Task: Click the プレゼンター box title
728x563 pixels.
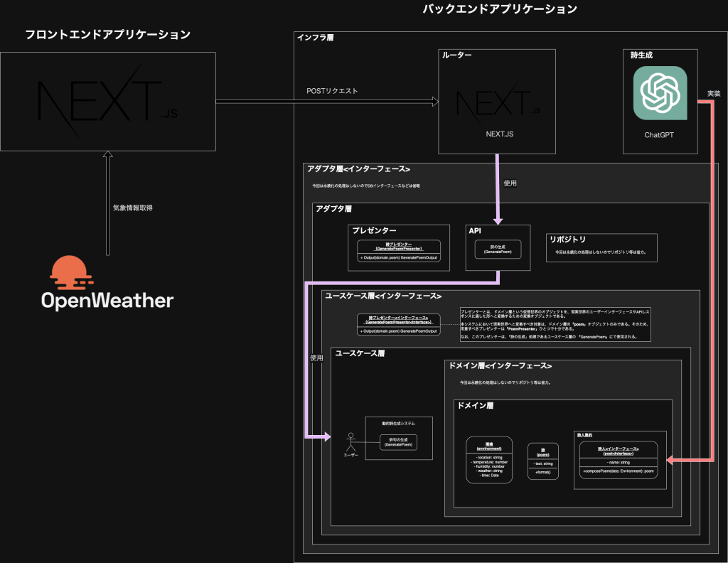Action: [x=374, y=230]
